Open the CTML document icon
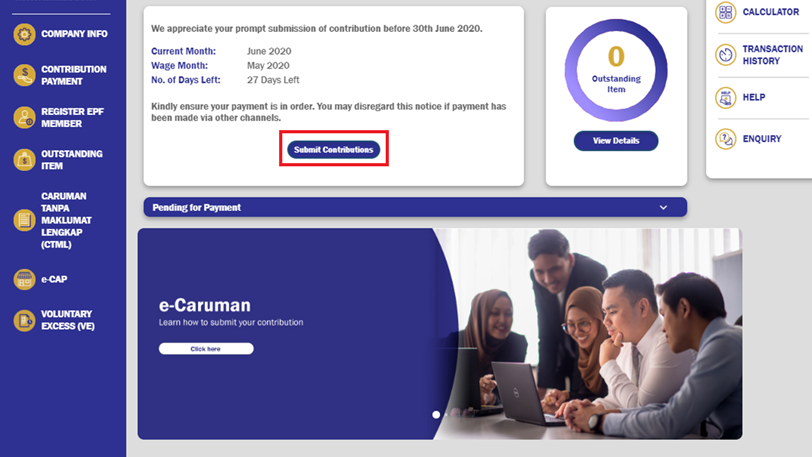 24,220
